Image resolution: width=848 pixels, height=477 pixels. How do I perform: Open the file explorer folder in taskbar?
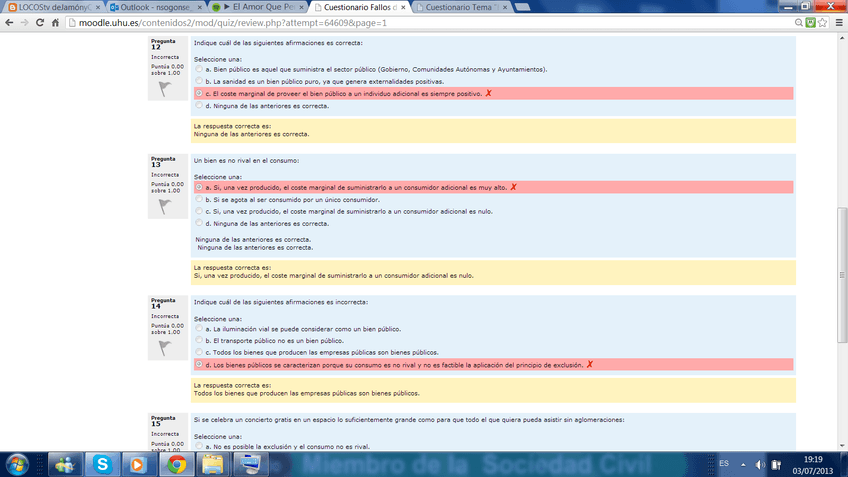tap(213, 464)
